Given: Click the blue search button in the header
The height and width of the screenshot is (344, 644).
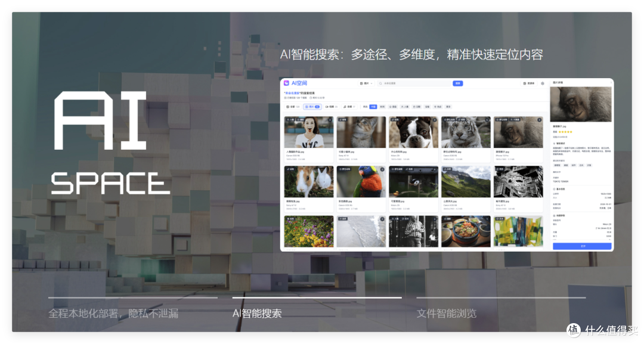Looking at the screenshot, I should coord(457,83).
